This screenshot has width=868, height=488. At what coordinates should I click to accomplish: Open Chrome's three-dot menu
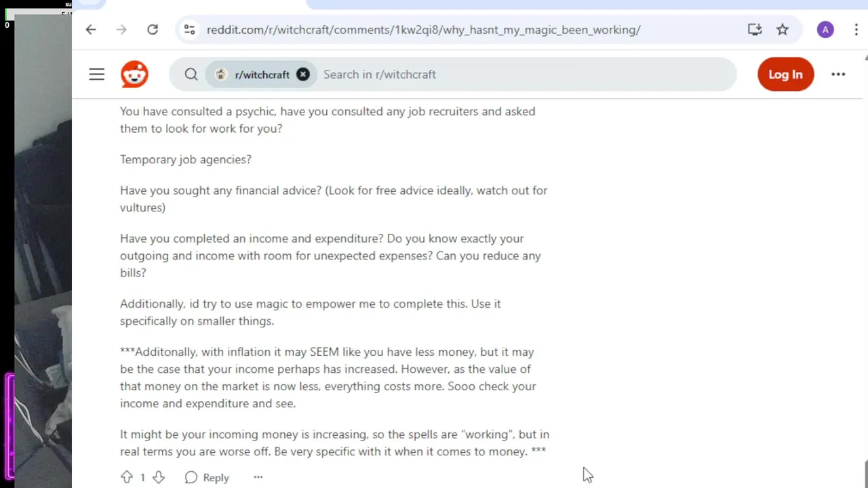(x=856, y=30)
